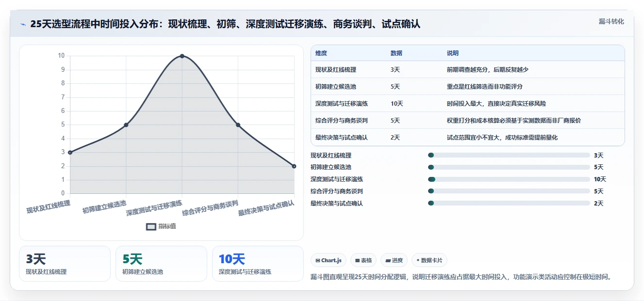Click the 初筛建立候选池 progress bar
This screenshot has width=644, height=301.
coord(509,167)
